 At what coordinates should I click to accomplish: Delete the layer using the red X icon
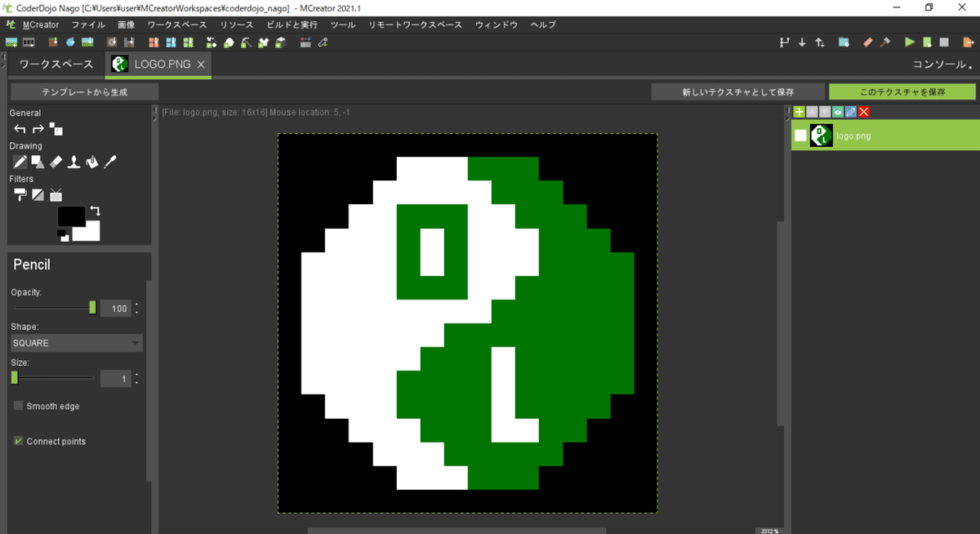[864, 112]
